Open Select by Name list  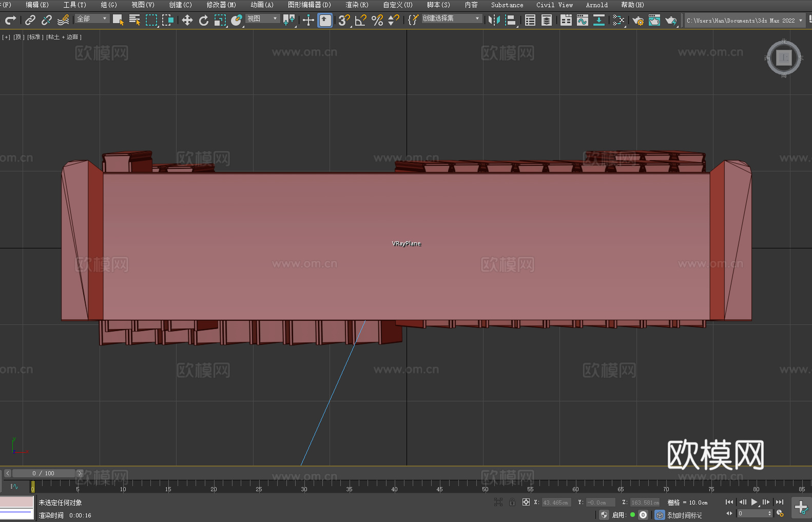pyautogui.click(x=134, y=20)
